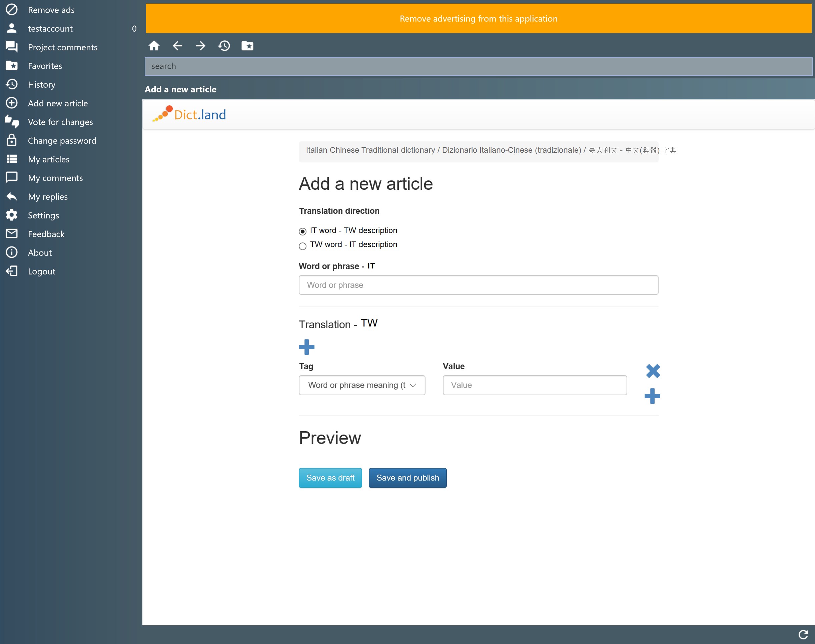This screenshot has height=644, width=815.
Task: Click the Remove advertising orange banner
Action: pyautogui.click(x=479, y=18)
